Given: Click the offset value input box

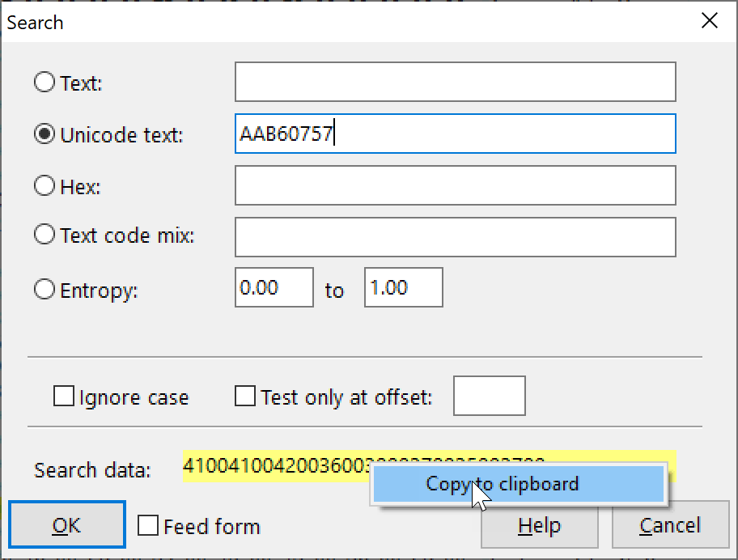Looking at the screenshot, I should (489, 396).
